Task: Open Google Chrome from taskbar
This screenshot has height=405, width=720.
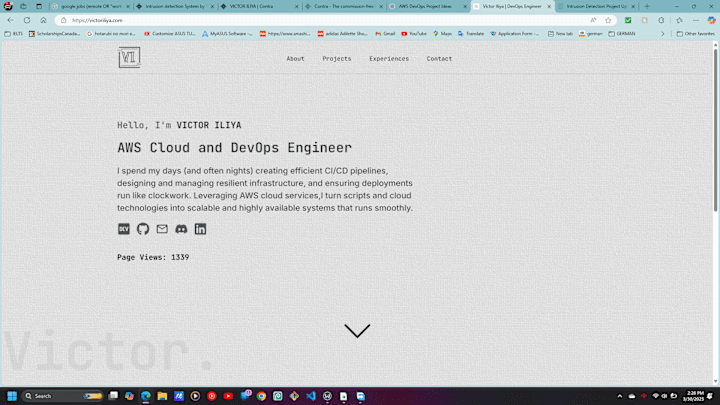Action: [x=261, y=396]
